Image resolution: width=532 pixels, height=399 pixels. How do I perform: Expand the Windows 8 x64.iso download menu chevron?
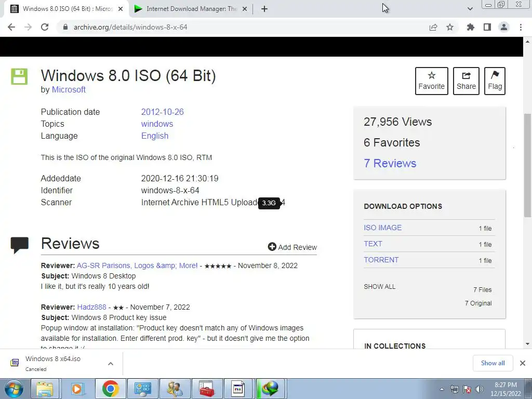tap(111, 364)
